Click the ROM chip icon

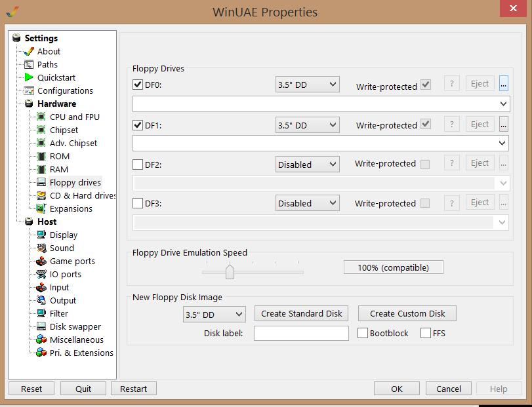pos(41,156)
